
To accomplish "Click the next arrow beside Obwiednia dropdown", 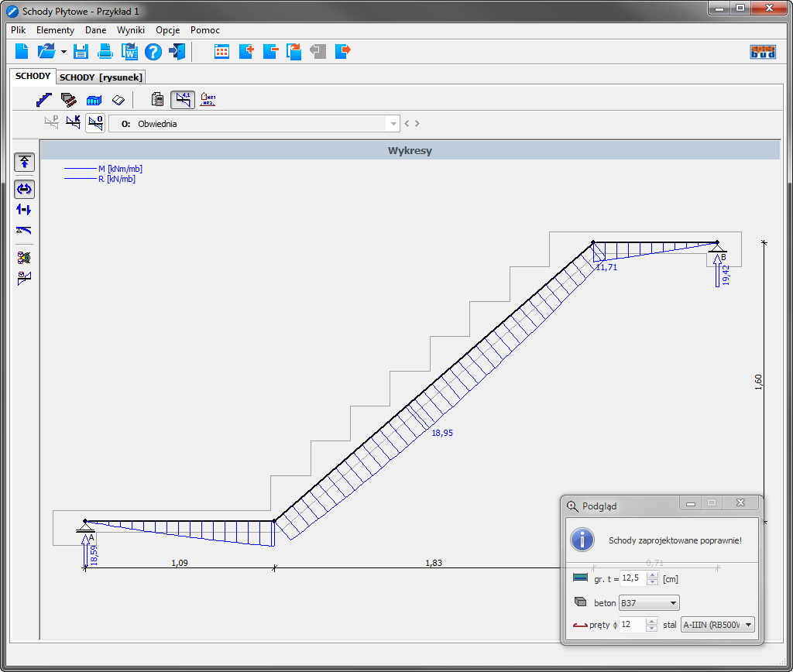I will click(x=417, y=124).
